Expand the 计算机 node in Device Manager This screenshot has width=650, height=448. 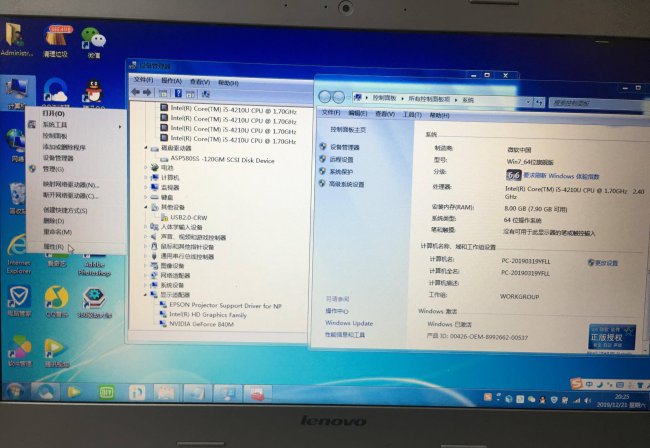coord(146,177)
